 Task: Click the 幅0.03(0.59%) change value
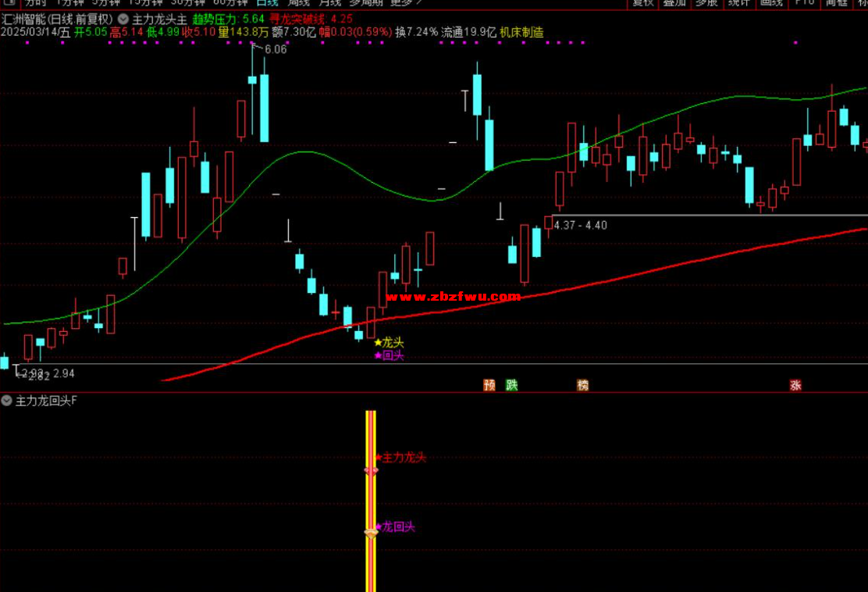(355, 32)
